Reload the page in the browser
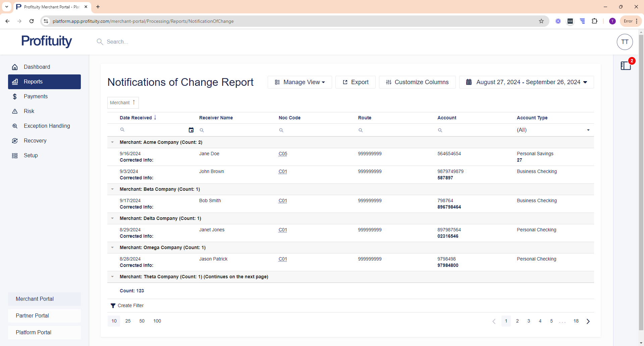The image size is (644, 346). (x=32, y=21)
